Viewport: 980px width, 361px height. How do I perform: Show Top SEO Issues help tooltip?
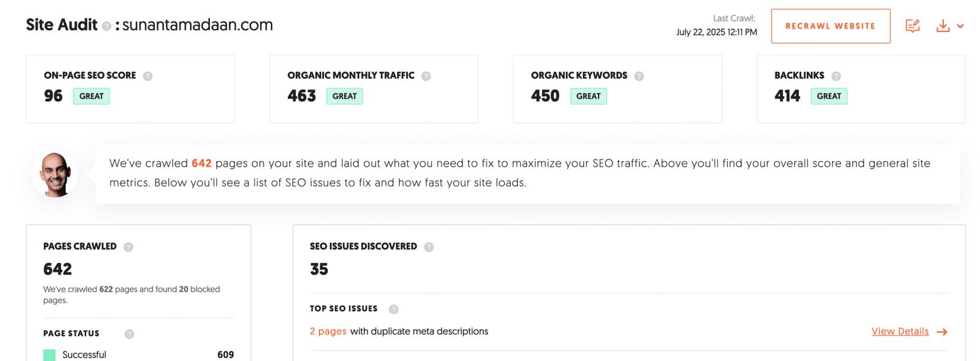point(393,310)
